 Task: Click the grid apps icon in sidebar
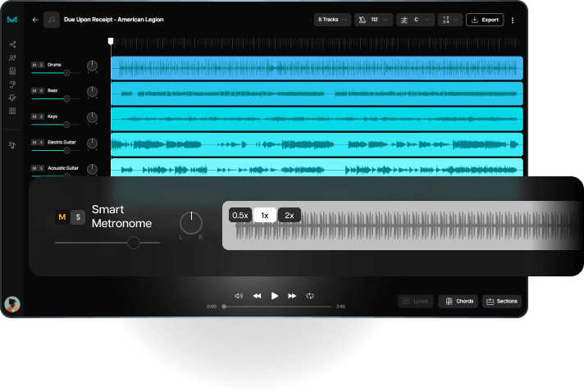click(12, 111)
